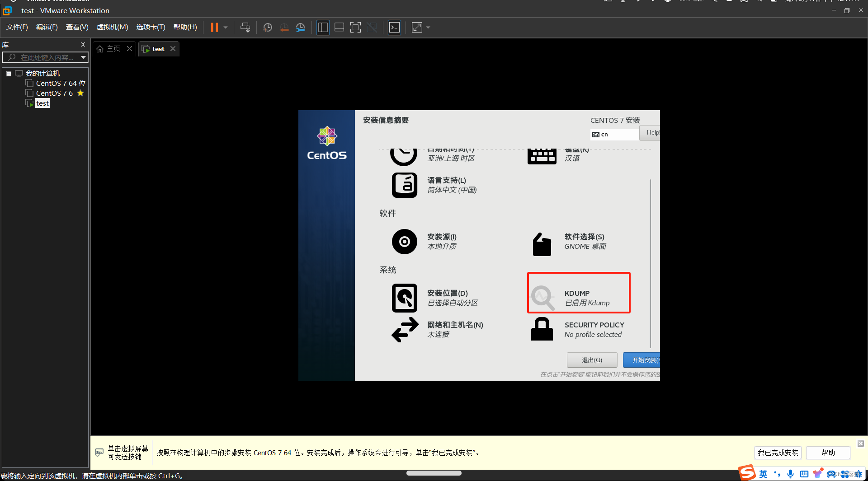Image resolution: width=868 pixels, height=481 pixels.
Task: Click the CentOS logo in installer
Action: 327,143
